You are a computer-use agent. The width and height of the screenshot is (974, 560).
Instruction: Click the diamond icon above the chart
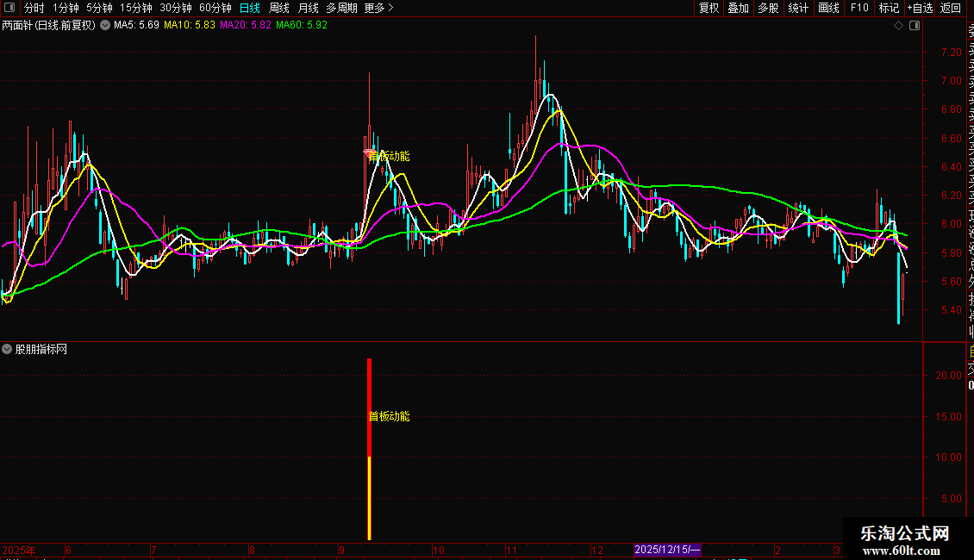click(898, 25)
